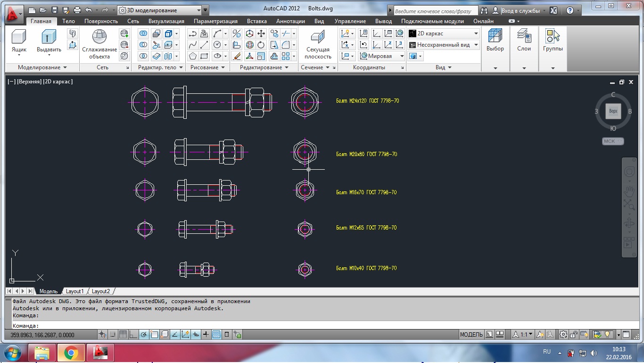644x363 pixels.
Task: Open the Help question mark icon
Action: point(570,10)
